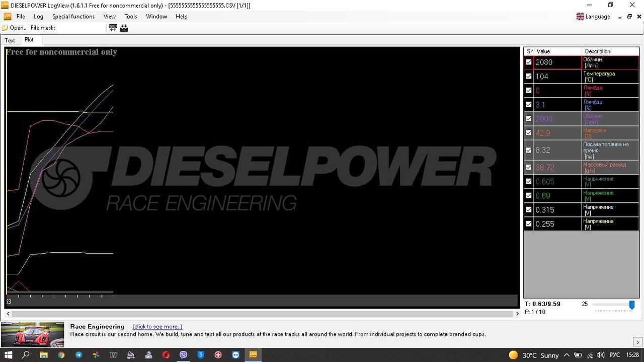Click the Value column header
The width and height of the screenshot is (644, 362).
(557, 51)
